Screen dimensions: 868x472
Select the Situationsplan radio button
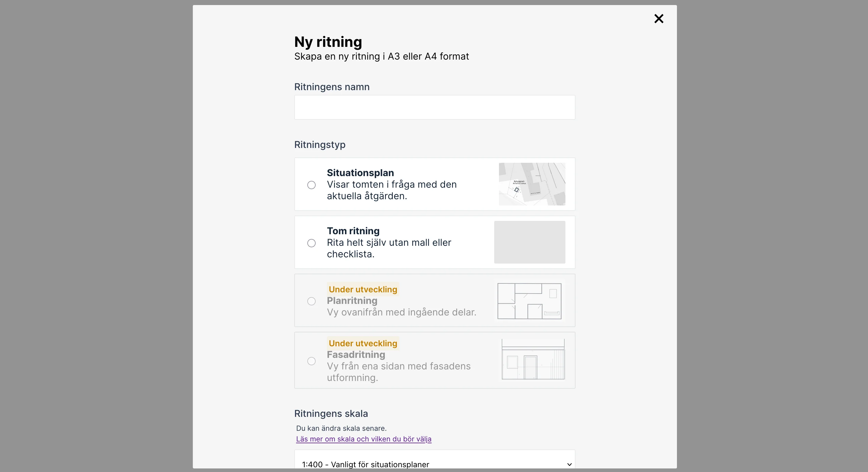(311, 185)
